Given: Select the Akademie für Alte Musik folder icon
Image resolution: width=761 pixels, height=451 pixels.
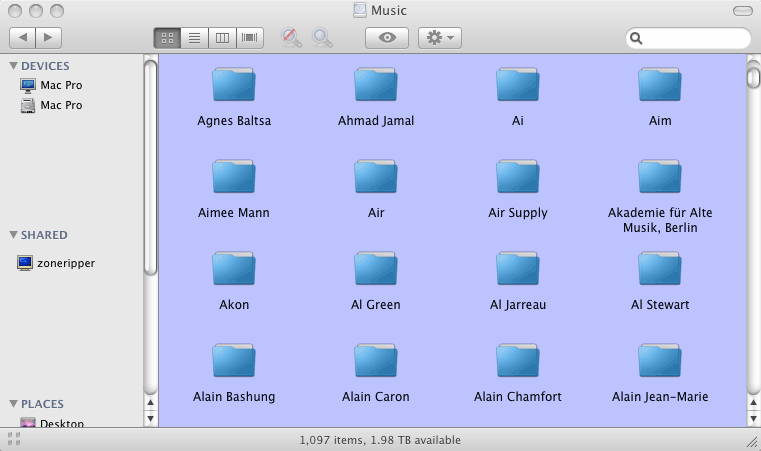Looking at the screenshot, I should click(660, 177).
